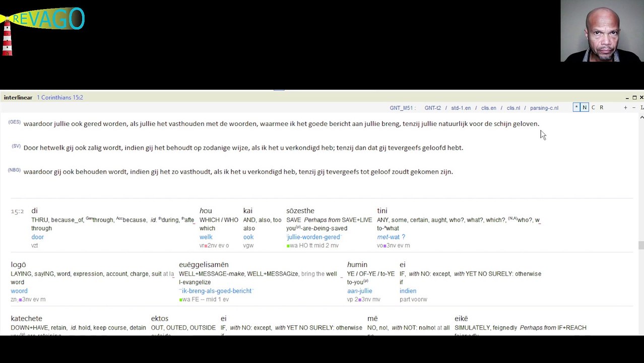Toggle the asterisk (*) display option
The height and width of the screenshot is (363, 644).
pyautogui.click(x=576, y=107)
